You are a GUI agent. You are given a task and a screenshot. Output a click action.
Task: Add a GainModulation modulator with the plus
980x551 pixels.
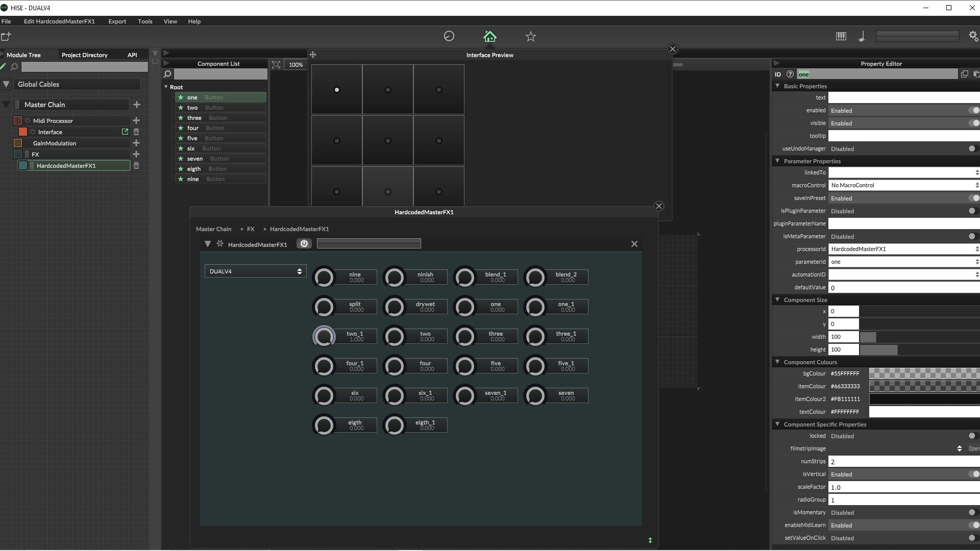136,143
